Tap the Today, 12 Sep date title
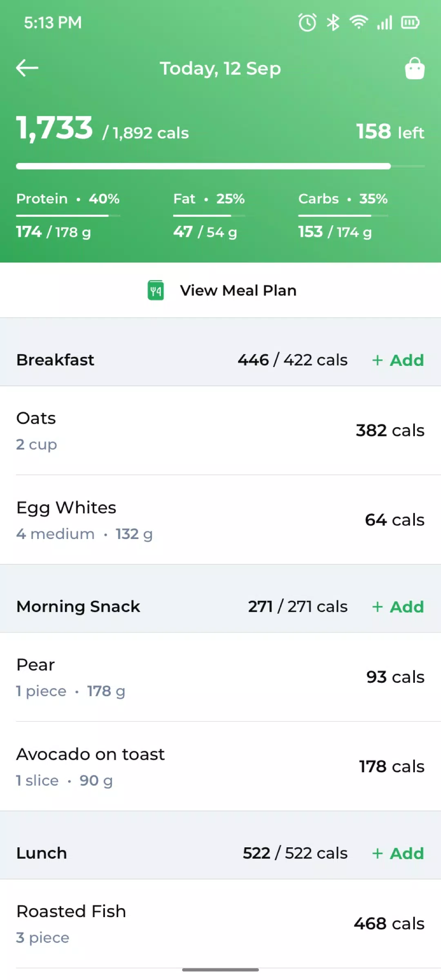This screenshot has height=980, width=441. [x=220, y=68]
